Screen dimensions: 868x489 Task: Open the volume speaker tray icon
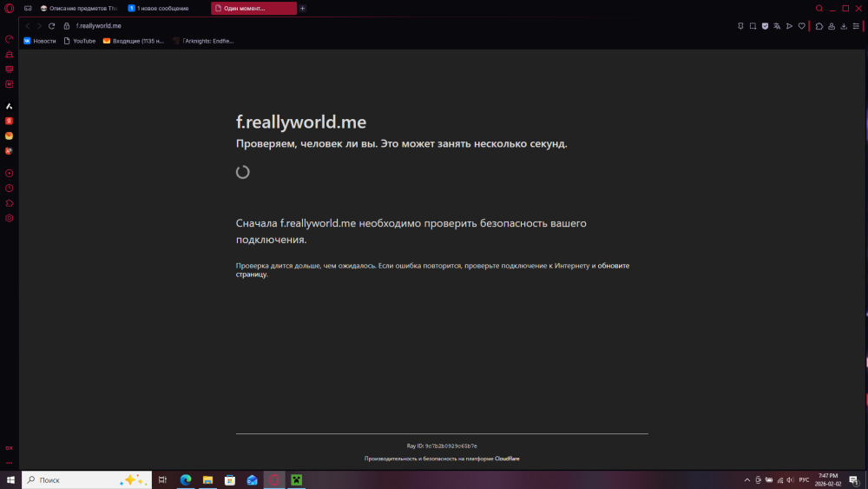click(790, 480)
